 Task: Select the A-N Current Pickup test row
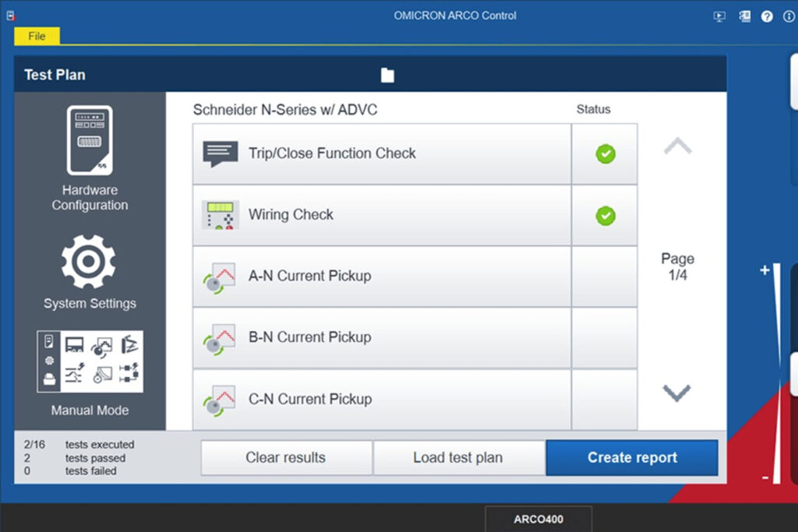382,277
